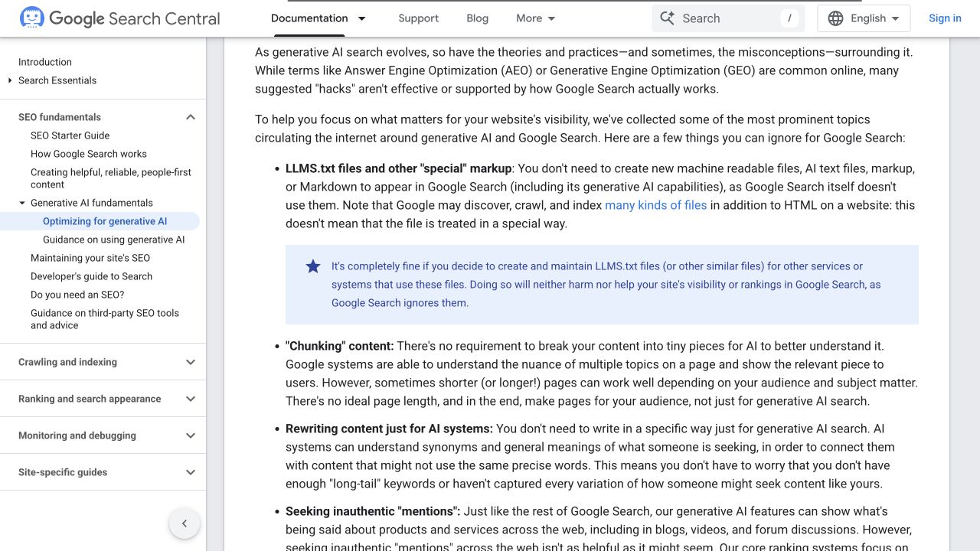Select Optimizing for generative AI item
Screen dimensions: 980x551
pyautogui.click(x=105, y=221)
